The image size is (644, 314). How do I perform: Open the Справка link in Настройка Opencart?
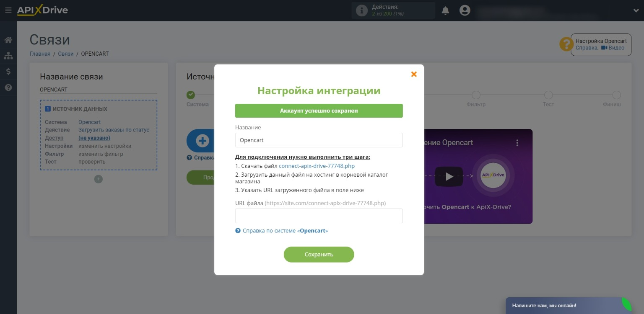(x=586, y=48)
